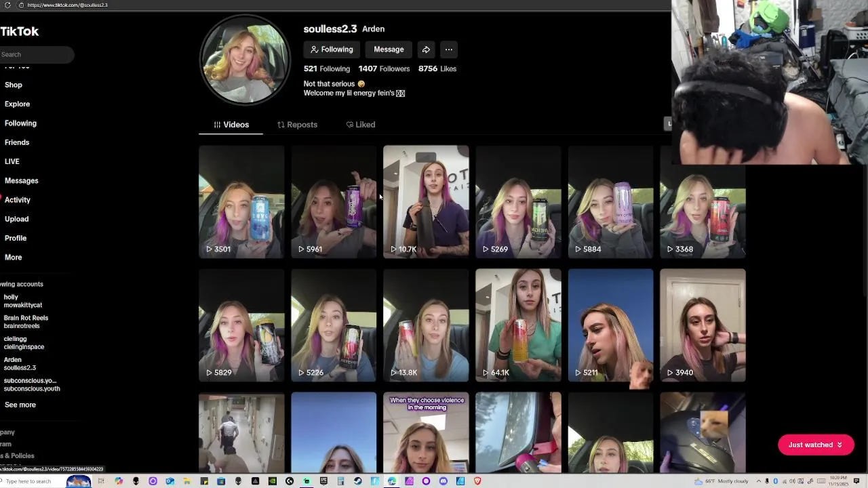
Task: Open Steam from the taskbar
Action: pos(357,481)
